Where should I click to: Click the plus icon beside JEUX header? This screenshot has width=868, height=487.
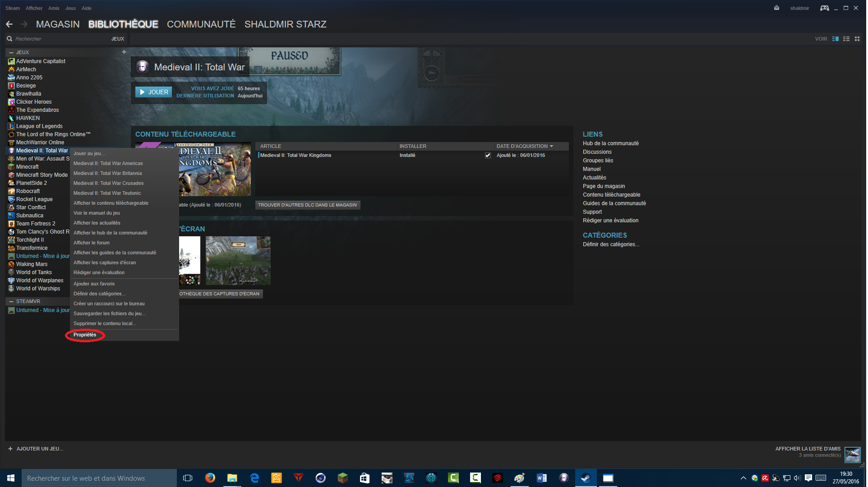124,52
